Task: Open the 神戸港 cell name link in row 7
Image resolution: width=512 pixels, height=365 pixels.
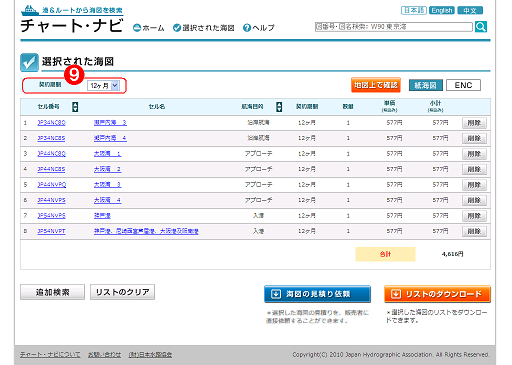Action: [102, 216]
